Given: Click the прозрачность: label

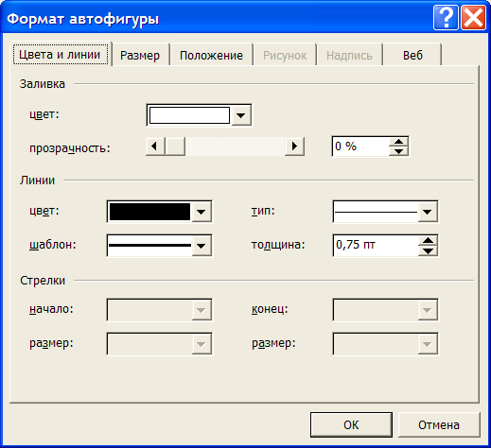Looking at the screenshot, I should (70, 147).
